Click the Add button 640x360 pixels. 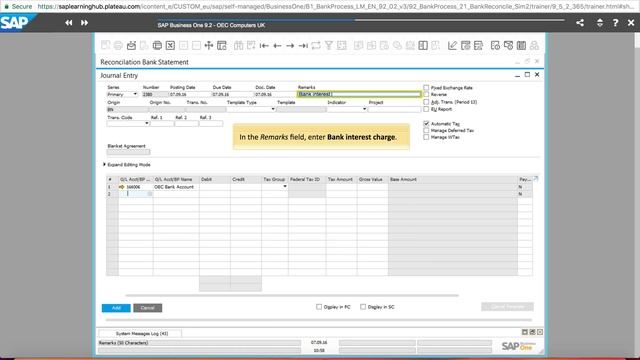click(116, 308)
